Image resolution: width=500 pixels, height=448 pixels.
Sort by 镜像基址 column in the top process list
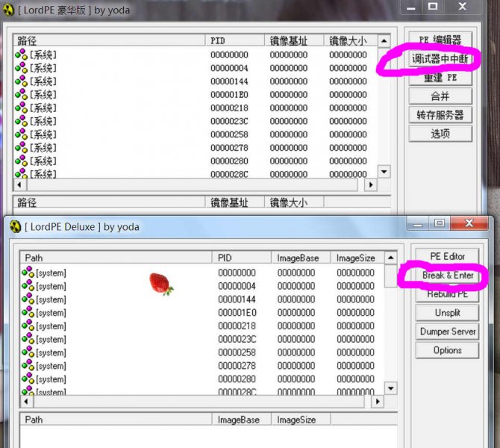pyautogui.click(x=294, y=40)
